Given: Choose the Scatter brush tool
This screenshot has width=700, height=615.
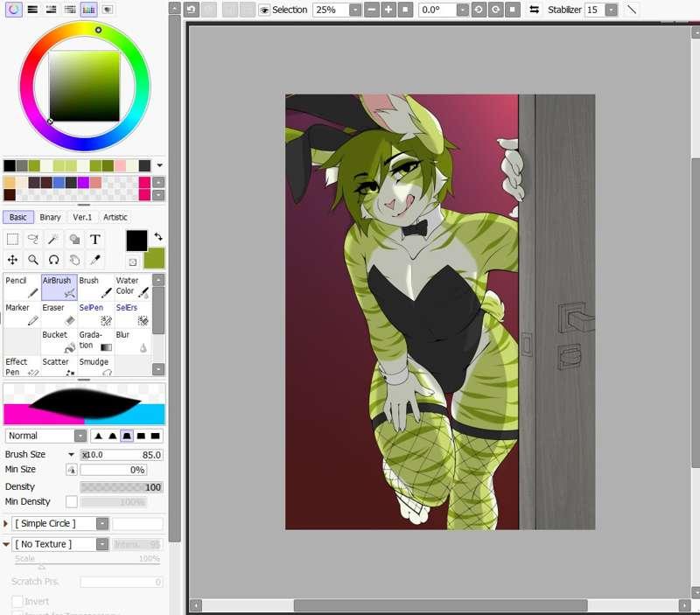Looking at the screenshot, I should pyautogui.click(x=59, y=366).
